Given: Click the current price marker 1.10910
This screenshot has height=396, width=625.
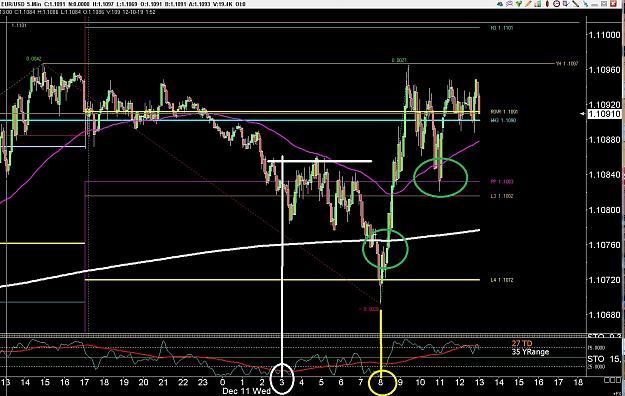Looking at the screenshot, I should (603, 114).
